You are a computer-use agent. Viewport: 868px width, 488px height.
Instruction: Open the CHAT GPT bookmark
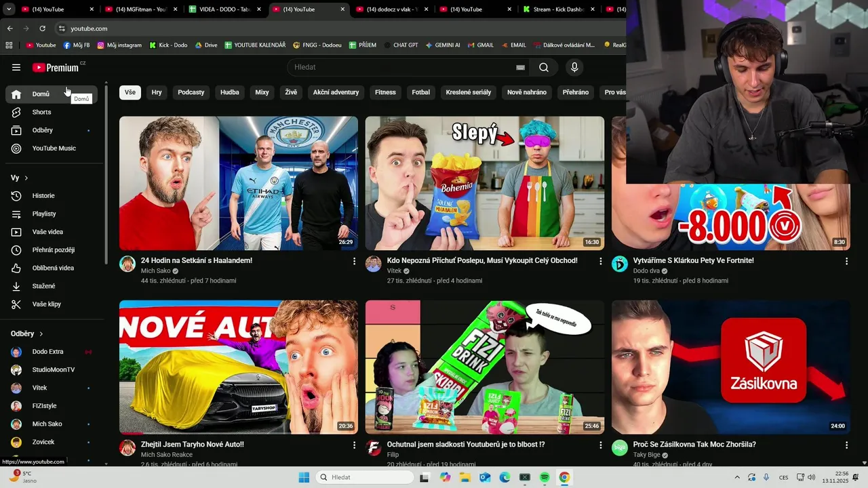[400, 45]
